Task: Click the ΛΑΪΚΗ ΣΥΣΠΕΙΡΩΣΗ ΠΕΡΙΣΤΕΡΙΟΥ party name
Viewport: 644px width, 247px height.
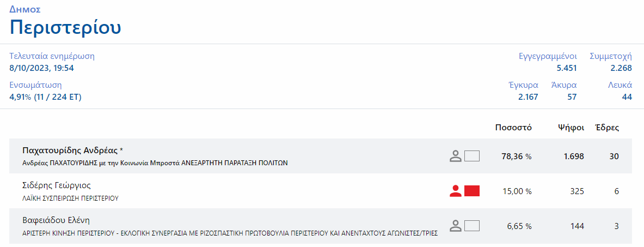Action: tap(70, 198)
